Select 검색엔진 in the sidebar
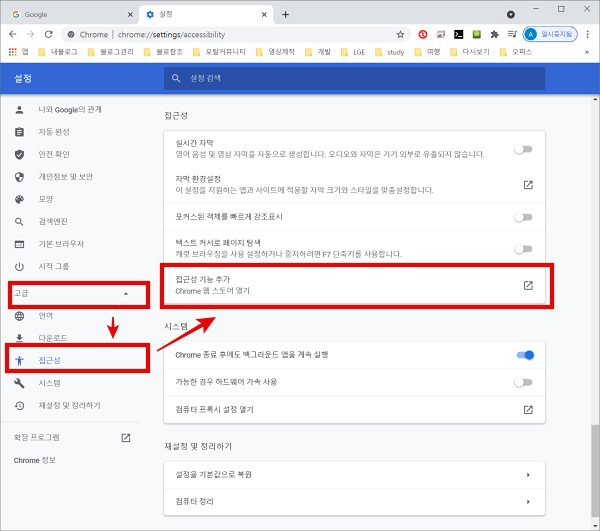600x531 pixels. pos(53,222)
